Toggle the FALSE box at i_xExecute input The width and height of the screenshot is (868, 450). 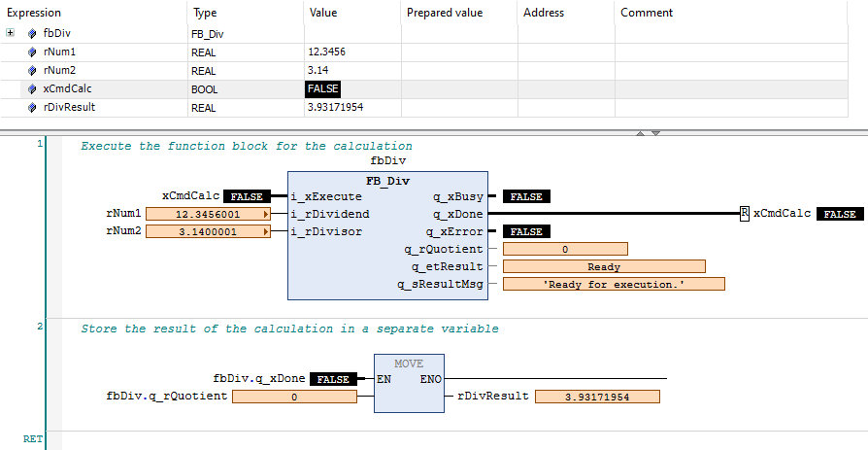(248, 196)
